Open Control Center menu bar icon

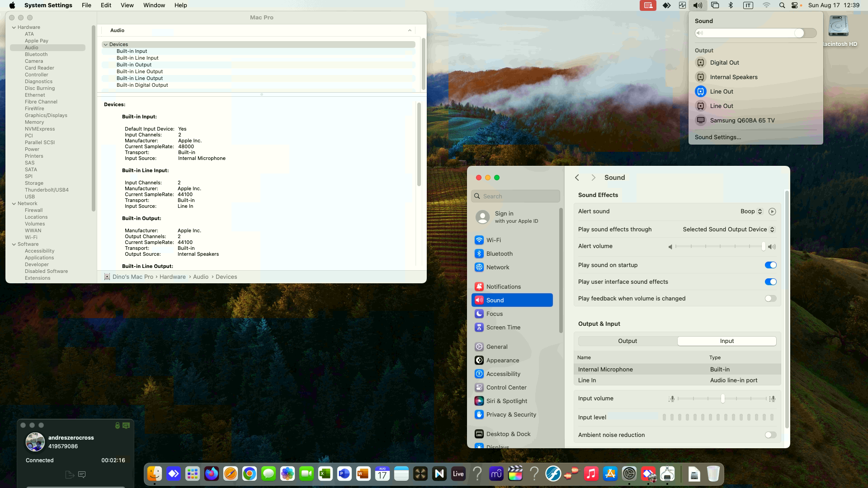(x=795, y=5)
